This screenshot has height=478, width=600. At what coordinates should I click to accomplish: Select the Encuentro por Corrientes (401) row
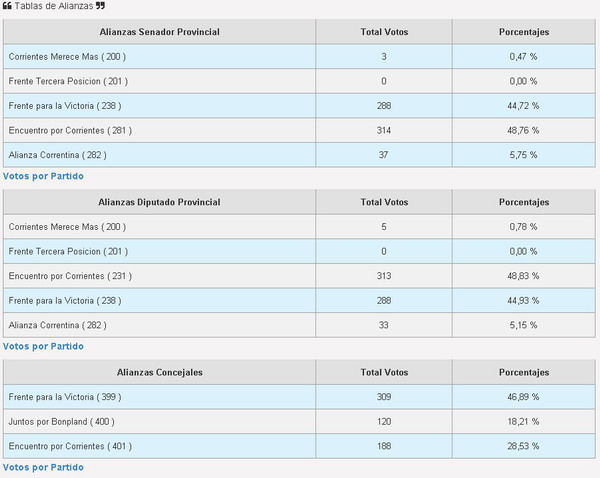point(299,446)
